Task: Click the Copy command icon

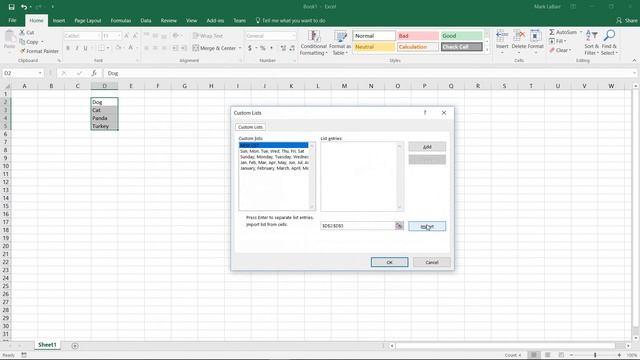Action: pyautogui.click(x=22, y=42)
